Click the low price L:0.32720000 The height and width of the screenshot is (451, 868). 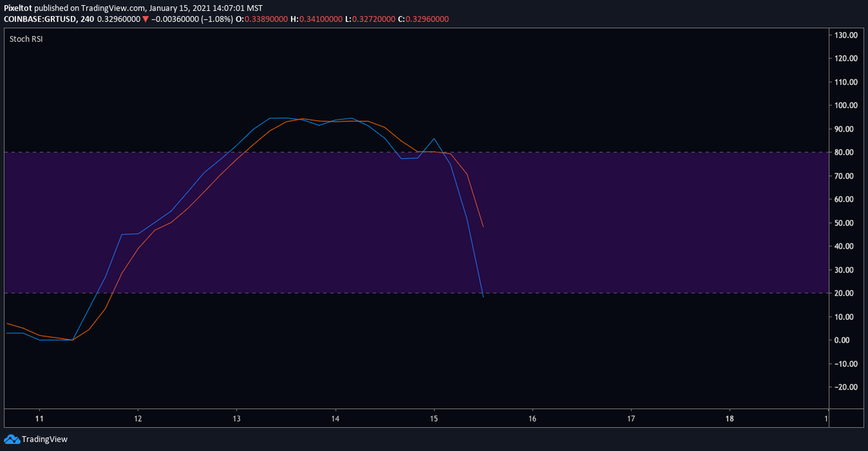(x=370, y=18)
